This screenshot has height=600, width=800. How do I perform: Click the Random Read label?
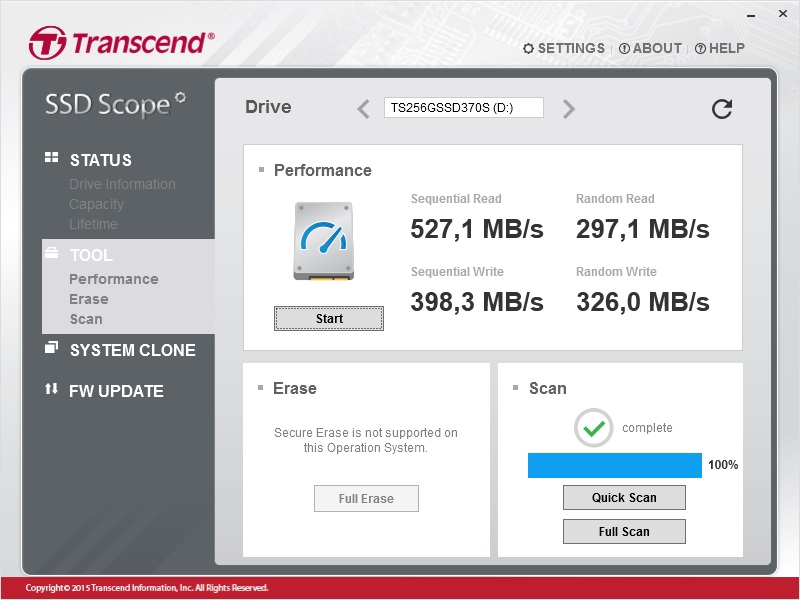(x=615, y=199)
